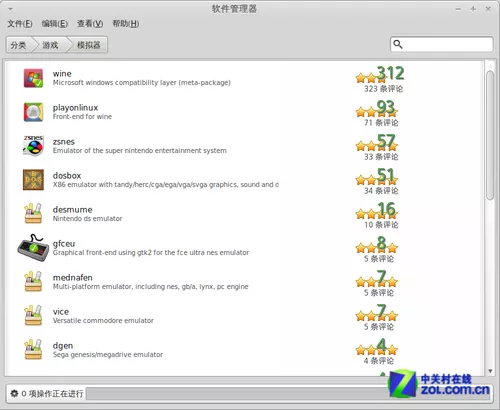Screen dimensions: 500x410
Task: Select the dgen package name
Action: click(x=63, y=346)
